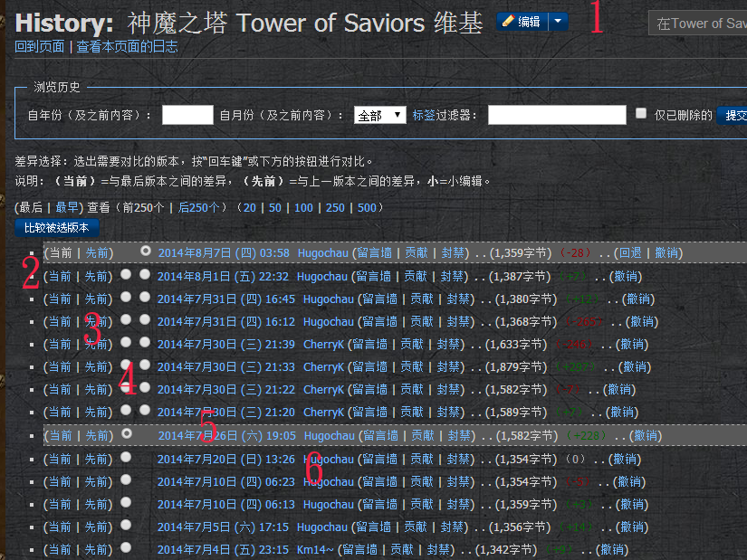Select radio for 2014年7月10日 06:23 revision
The image size is (747, 560).
click(126, 479)
